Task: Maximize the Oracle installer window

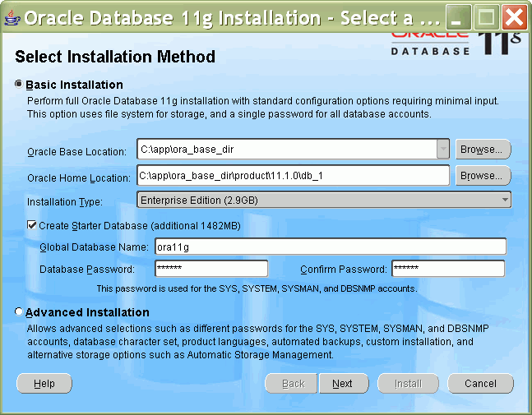Action: pos(487,17)
